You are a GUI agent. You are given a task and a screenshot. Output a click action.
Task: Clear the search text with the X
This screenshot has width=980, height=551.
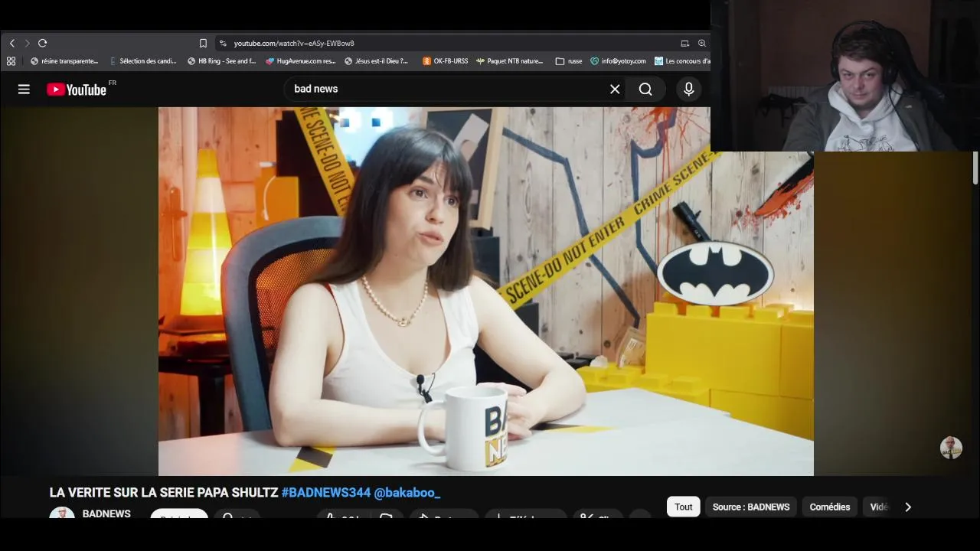(x=615, y=90)
